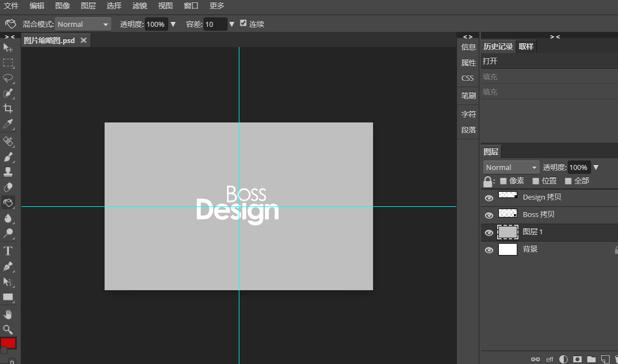
Task: Open the layer blend mode dropdown
Action: pyautogui.click(x=511, y=167)
